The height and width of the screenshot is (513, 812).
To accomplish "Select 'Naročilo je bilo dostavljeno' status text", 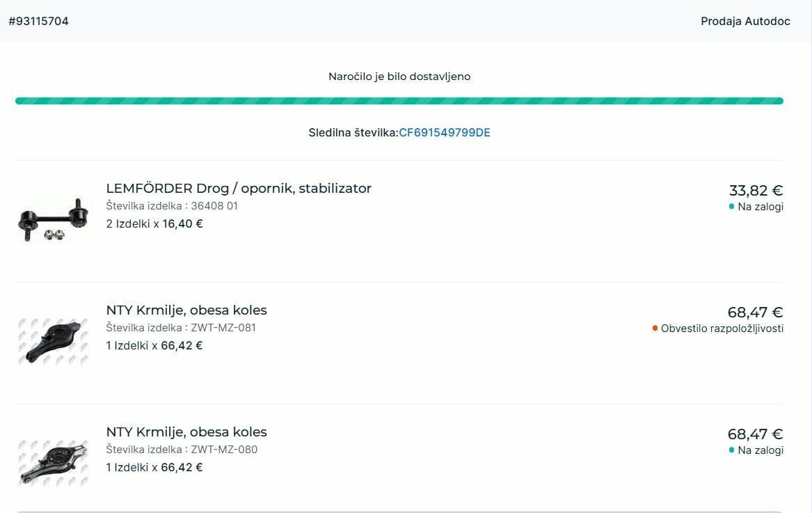I will click(x=399, y=77).
